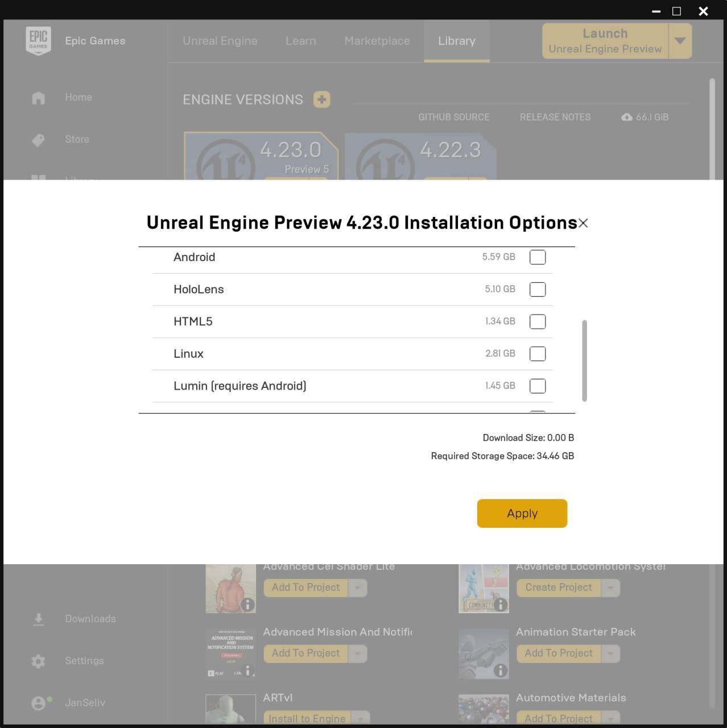Click the Store tag icon
The width and height of the screenshot is (727, 728).
click(38, 140)
